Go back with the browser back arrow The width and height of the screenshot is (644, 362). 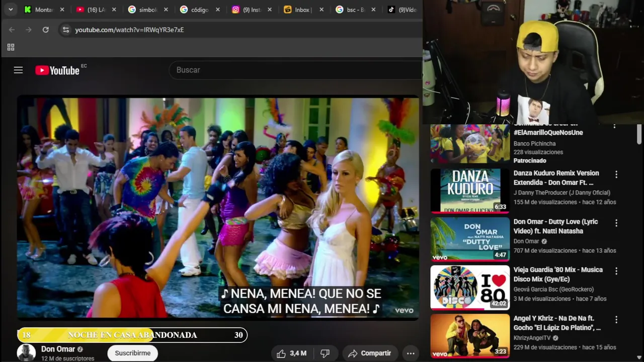(x=12, y=30)
